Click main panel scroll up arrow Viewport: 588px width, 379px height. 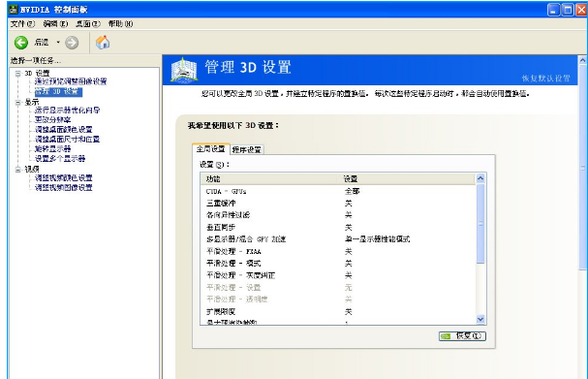coord(583,60)
